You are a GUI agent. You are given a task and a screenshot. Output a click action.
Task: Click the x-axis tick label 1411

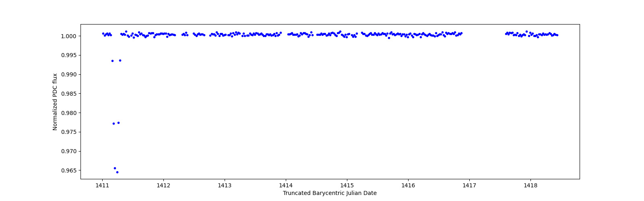102,185
